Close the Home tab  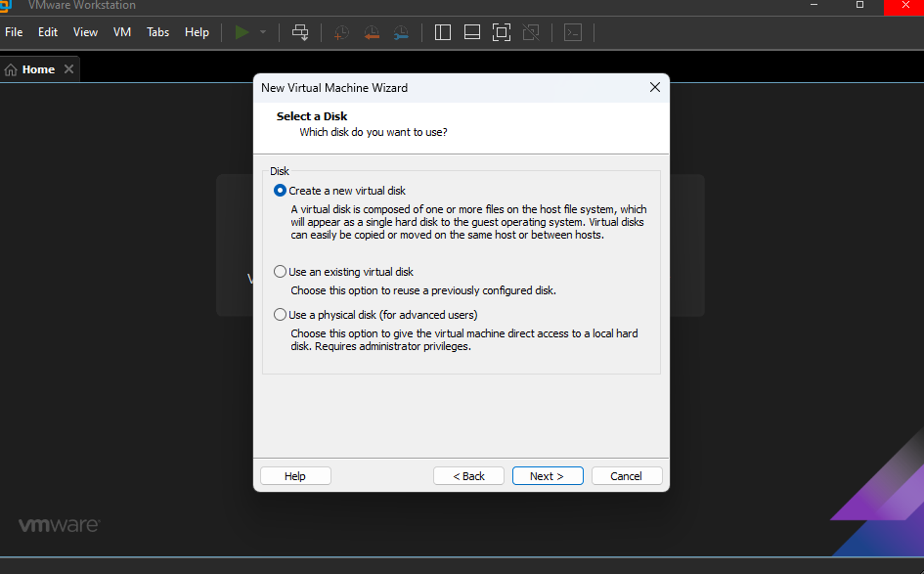[x=69, y=69]
